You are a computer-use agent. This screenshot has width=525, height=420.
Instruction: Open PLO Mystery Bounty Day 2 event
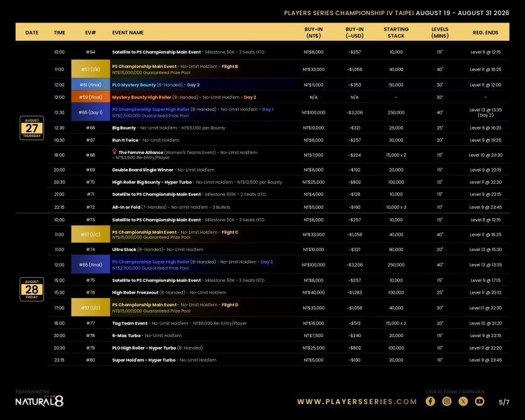click(x=156, y=85)
